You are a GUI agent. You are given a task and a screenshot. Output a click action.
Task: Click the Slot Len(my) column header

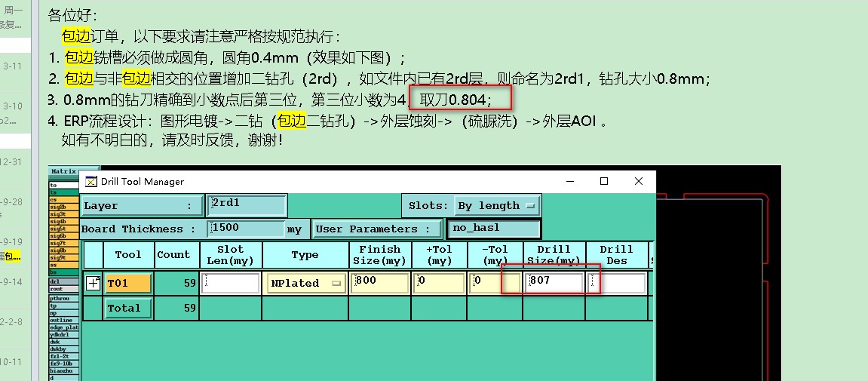[x=230, y=255]
